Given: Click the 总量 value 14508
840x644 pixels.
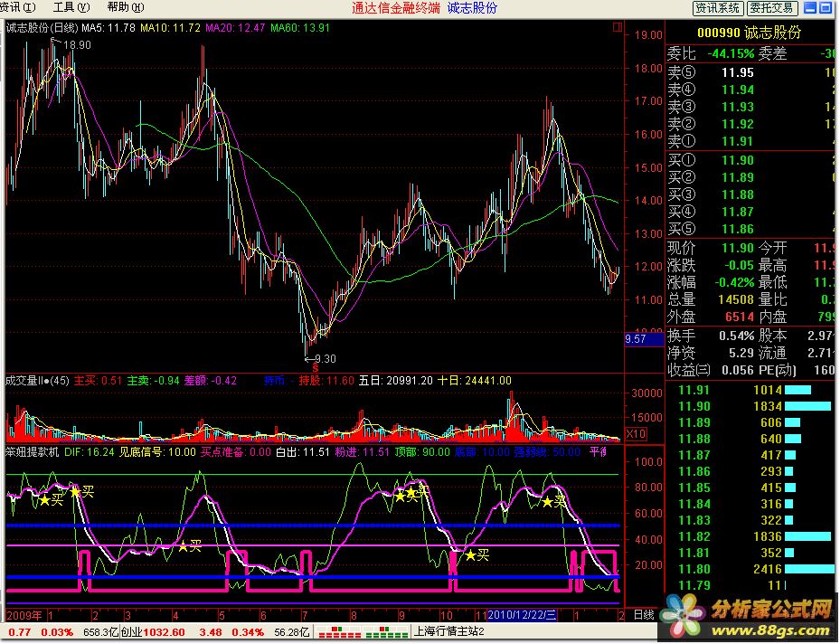Looking at the screenshot, I should 735,299.
